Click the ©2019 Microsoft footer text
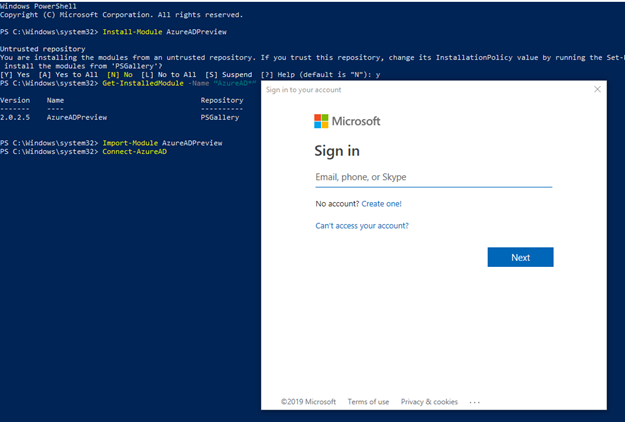 pos(308,402)
